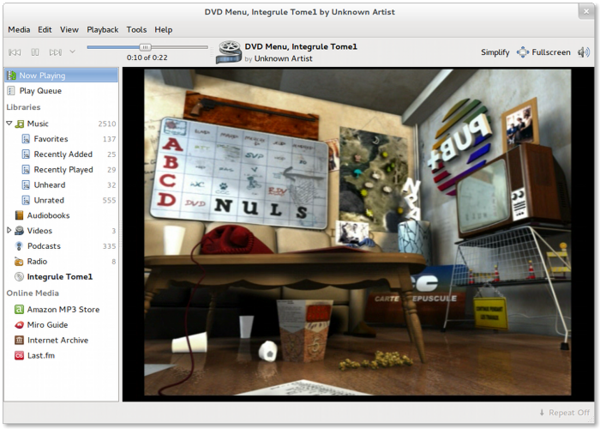Open the Playback menu
The width and height of the screenshot is (600, 429).
point(102,30)
